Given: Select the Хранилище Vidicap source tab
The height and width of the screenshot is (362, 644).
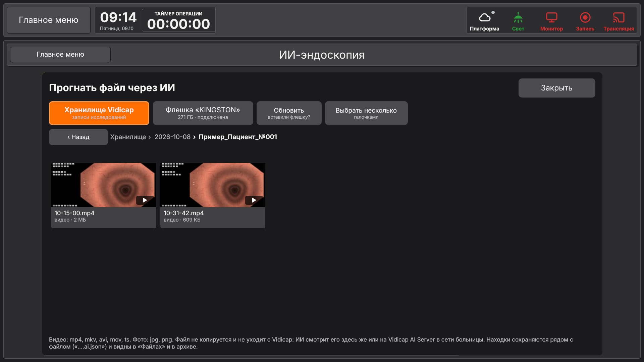Looking at the screenshot, I should 99,113.
